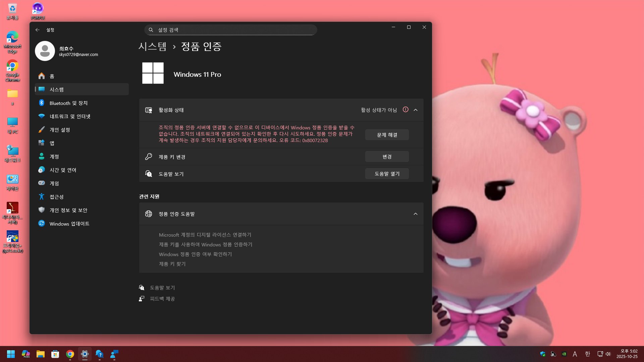Click the 제어판 desktop icon
The image size is (644, 362).
[12, 183]
